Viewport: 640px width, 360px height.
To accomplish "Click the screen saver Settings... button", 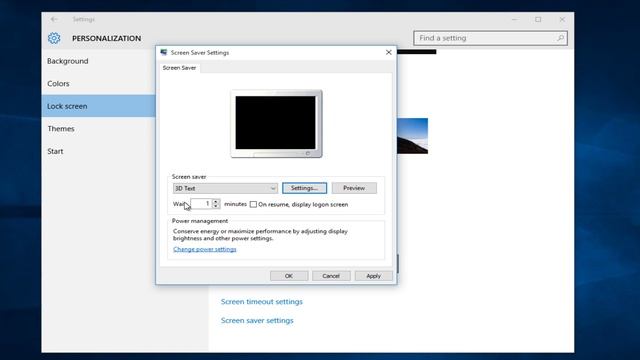I will (x=304, y=188).
